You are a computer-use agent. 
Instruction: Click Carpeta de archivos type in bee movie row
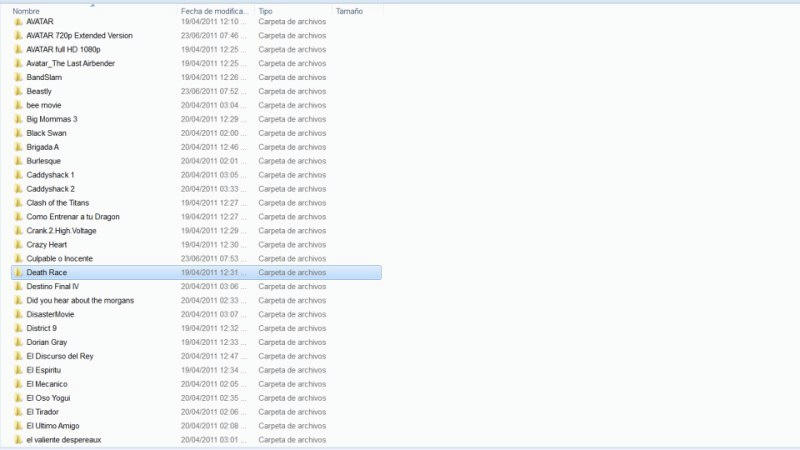click(x=292, y=105)
